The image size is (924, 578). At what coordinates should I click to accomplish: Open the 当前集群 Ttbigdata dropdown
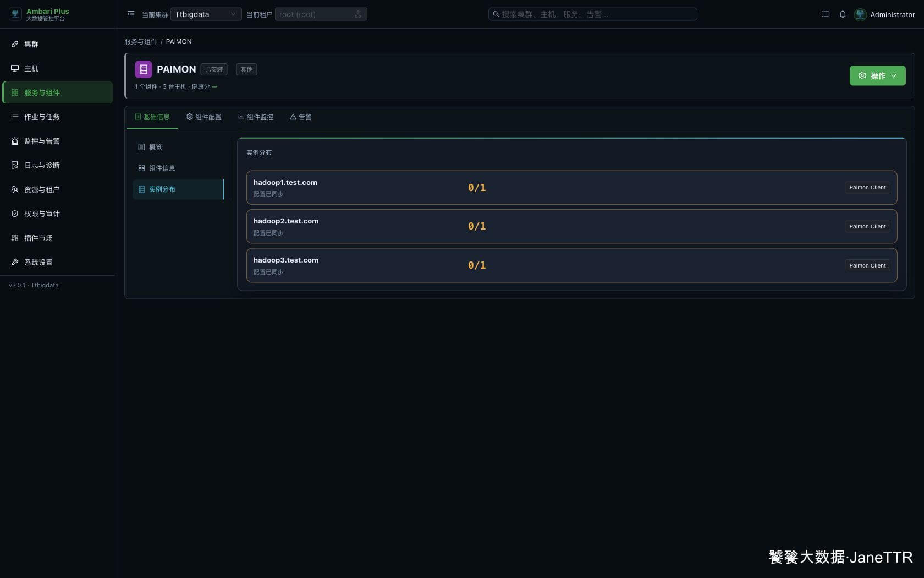click(x=206, y=14)
